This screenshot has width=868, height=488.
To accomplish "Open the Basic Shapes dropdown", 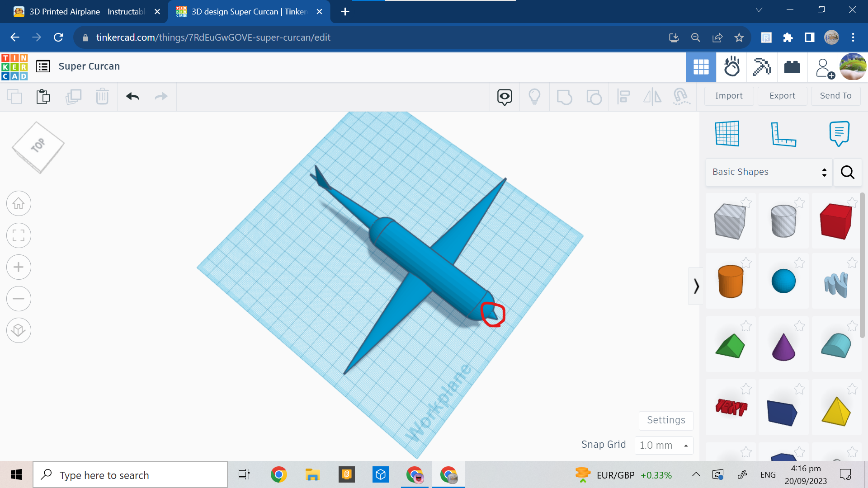I will [769, 172].
